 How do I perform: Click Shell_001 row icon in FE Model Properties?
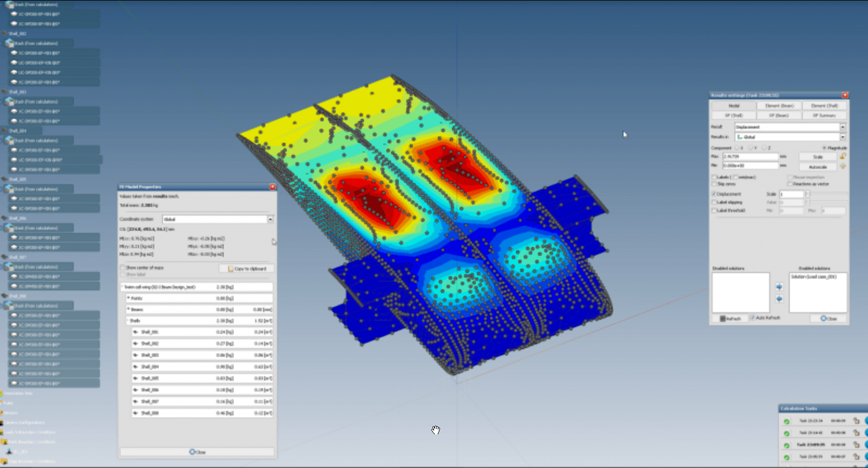coord(135,332)
